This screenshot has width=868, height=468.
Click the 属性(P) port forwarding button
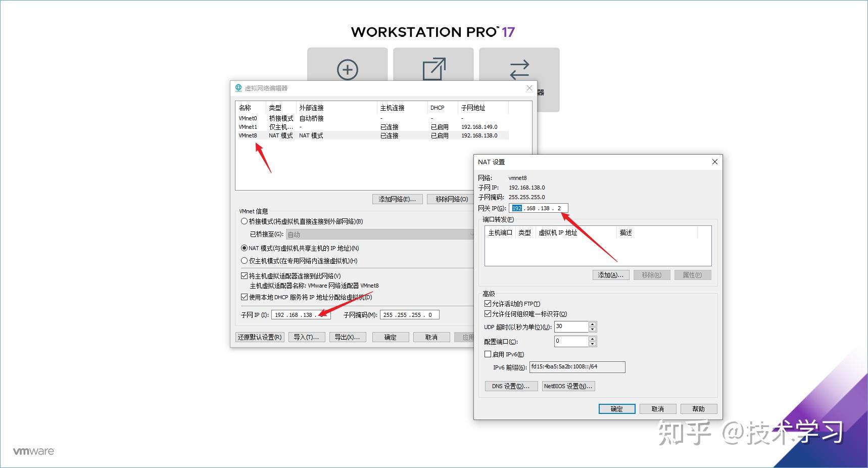[x=693, y=275]
